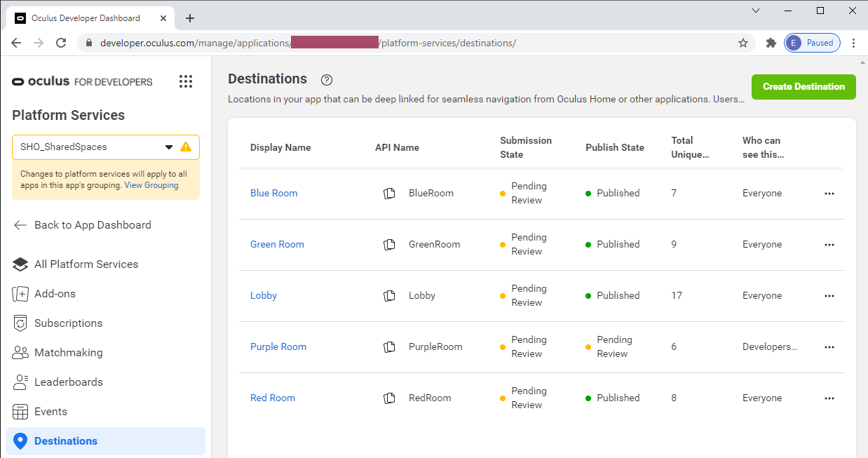Open more options for Red Room
868x458 pixels.
(x=829, y=398)
